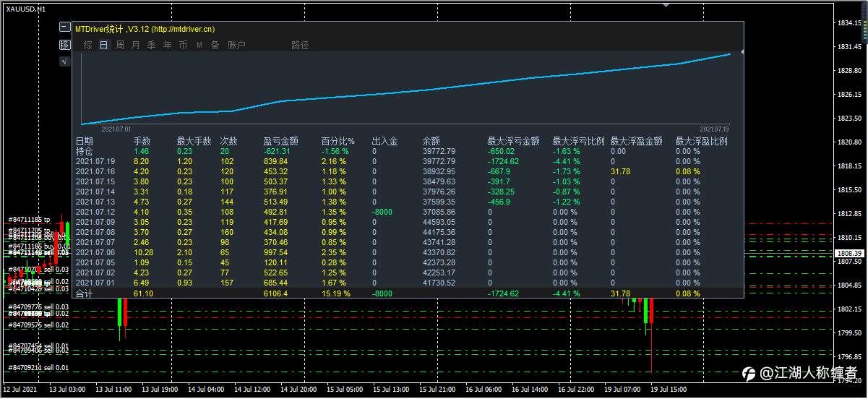Click the 出入金 column header

click(x=384, y=142)
